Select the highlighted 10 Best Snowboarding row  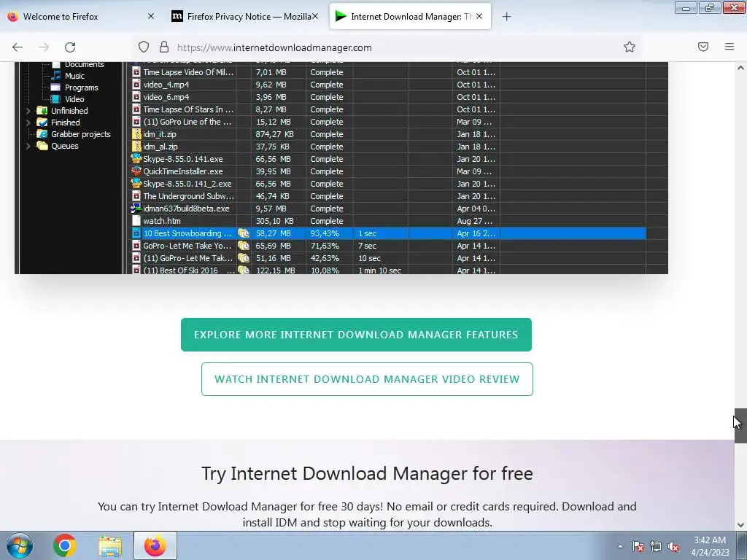[x=388, y=233]
